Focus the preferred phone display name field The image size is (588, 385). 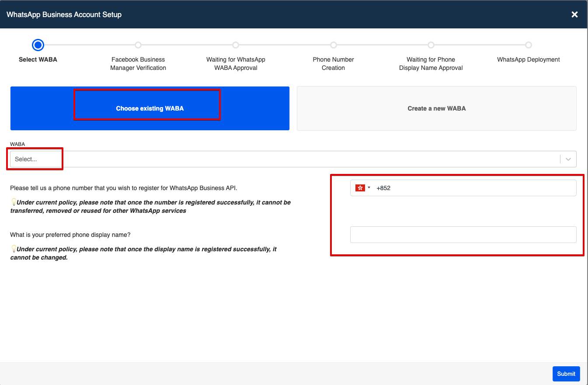pos(463,235)
